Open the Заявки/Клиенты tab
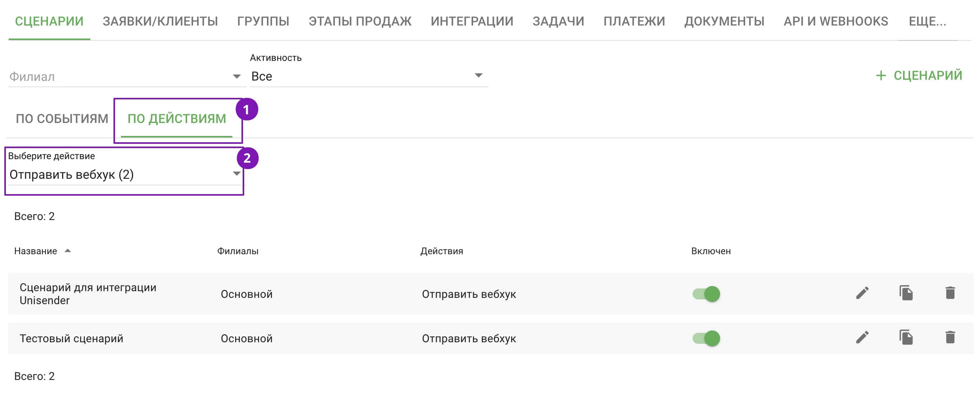The image size is (980, 400). [160, 21]
